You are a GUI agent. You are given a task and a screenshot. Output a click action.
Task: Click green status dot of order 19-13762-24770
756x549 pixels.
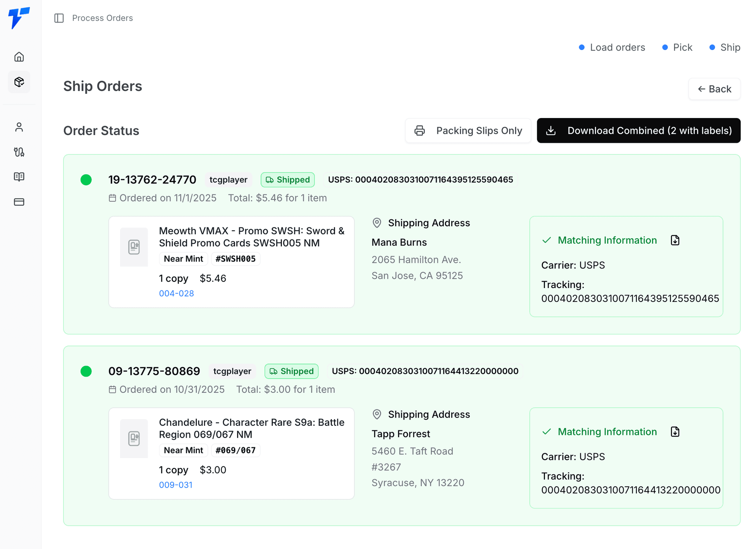click(86, 180)
